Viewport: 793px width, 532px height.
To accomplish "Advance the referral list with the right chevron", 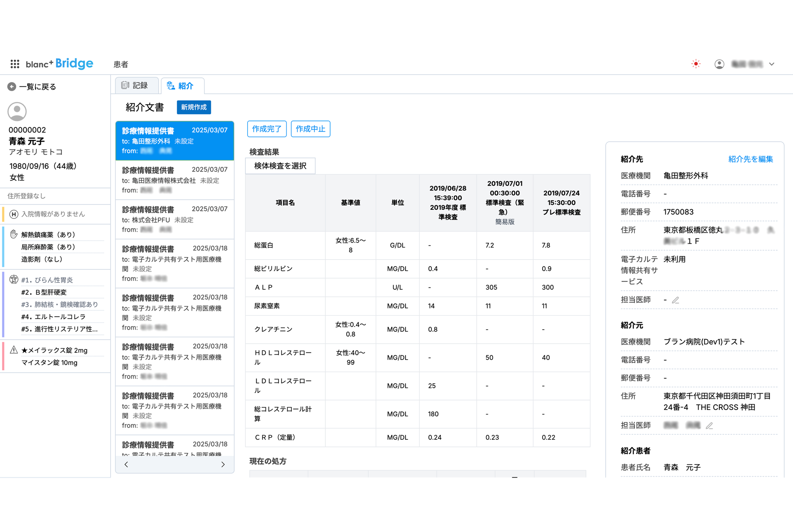I will click(223, 464).
